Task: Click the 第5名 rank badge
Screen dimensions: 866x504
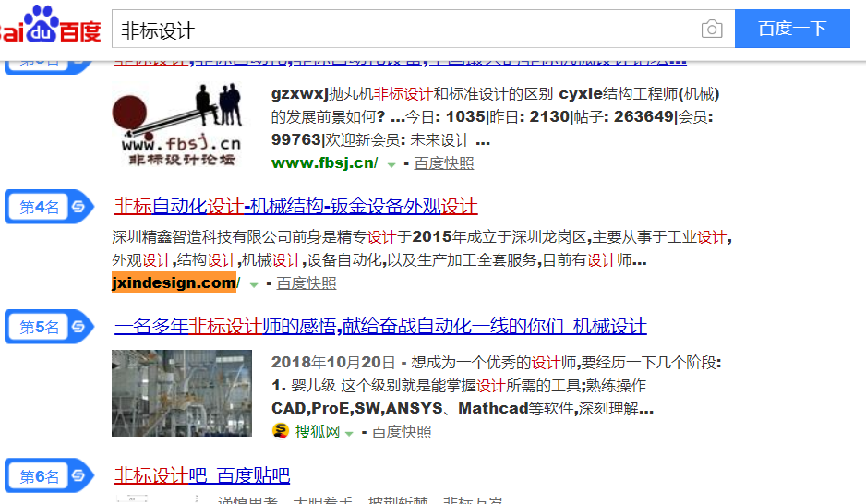Action: (x=49, y=327)
